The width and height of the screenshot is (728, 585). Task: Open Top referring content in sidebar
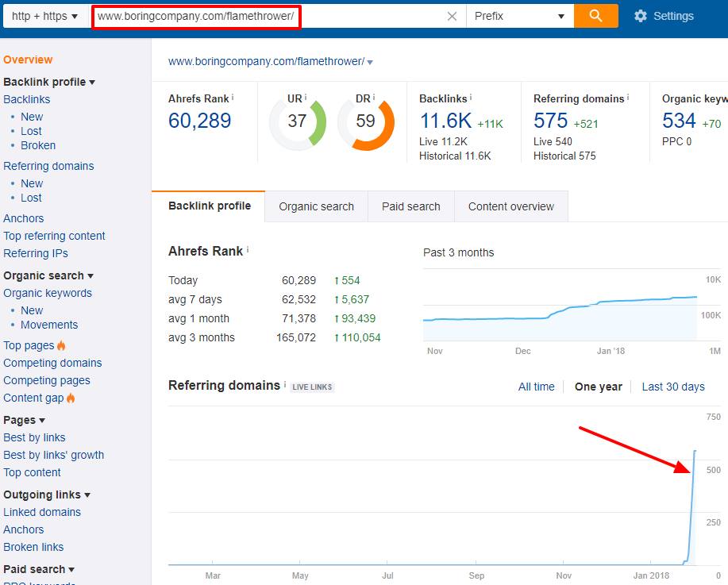click(54, 236)
